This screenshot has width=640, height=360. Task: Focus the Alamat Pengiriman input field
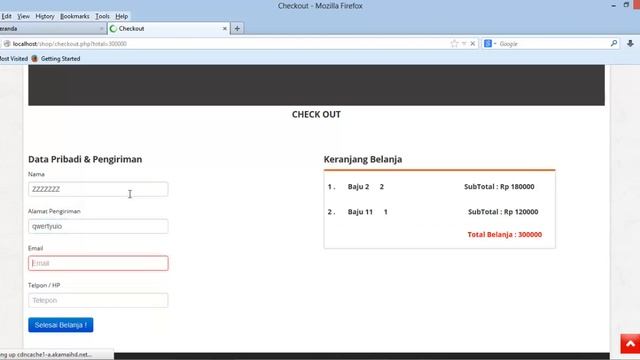(x=98, y=226)
